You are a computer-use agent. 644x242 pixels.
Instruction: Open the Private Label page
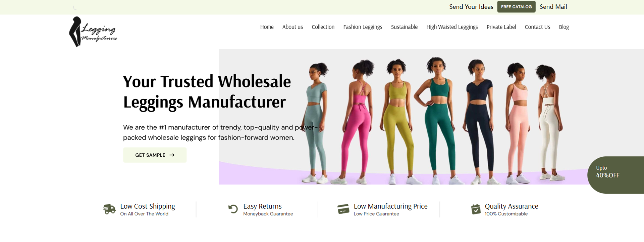pos(501,27)
